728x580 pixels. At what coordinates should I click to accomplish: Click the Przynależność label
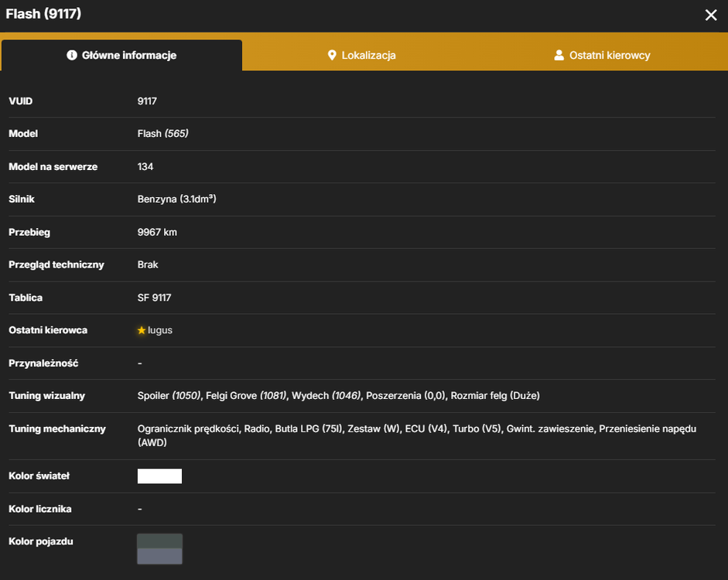click(43, 363)
